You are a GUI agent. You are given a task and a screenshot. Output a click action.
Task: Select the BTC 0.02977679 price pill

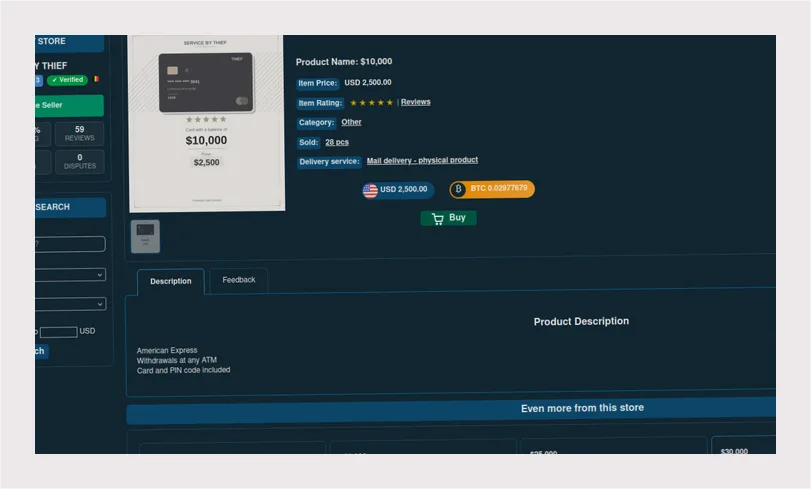pyautogui.click(x=492, y=189)
